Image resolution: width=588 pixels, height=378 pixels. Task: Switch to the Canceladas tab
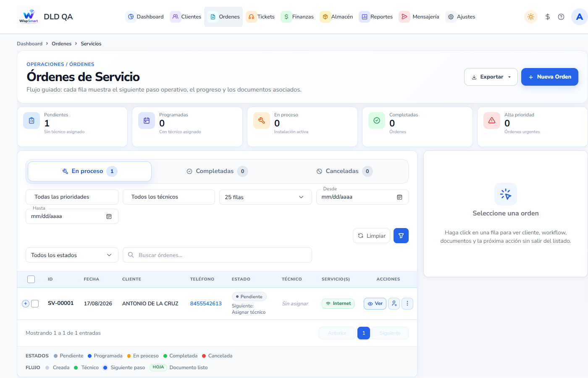pyautogui.click(x=344, y=171)
